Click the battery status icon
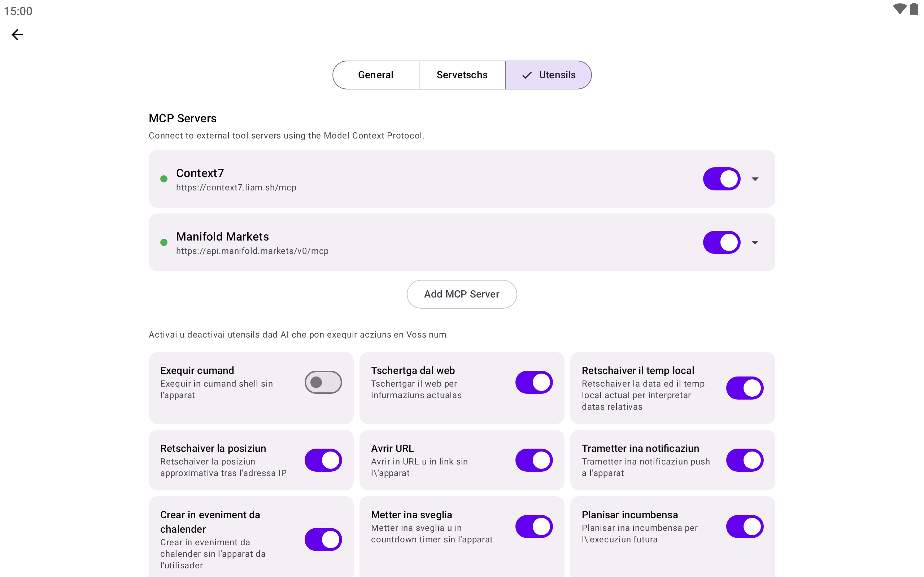 click(x=914, y=9)
